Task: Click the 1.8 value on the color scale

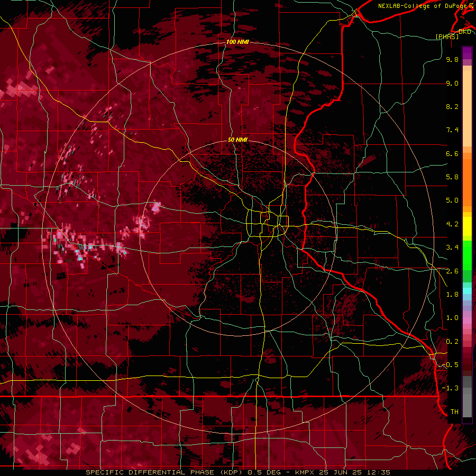Action: 452,295
